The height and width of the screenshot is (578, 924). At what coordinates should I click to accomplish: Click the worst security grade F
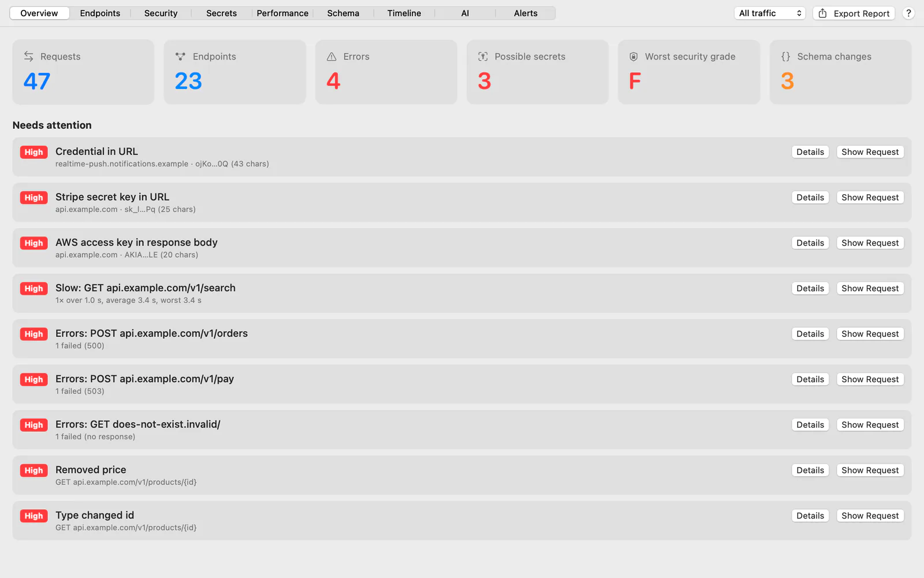635,81
